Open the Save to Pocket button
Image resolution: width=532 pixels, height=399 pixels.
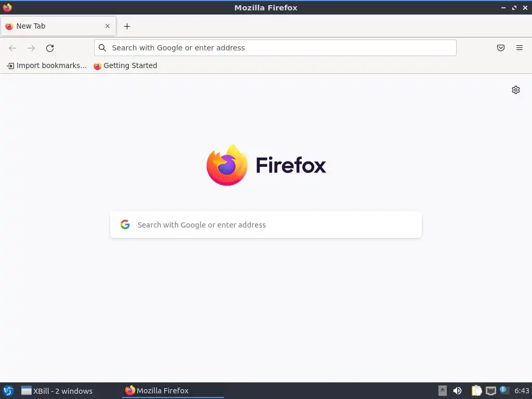[501, 48]
